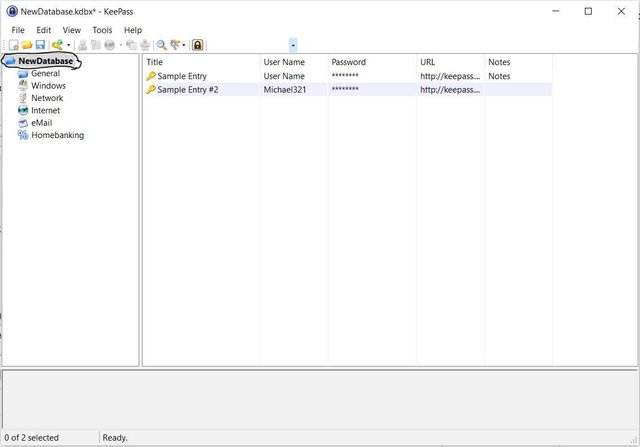The image size is (640, 447).
Task: Click the Network group icon
Action: (23, 98)
